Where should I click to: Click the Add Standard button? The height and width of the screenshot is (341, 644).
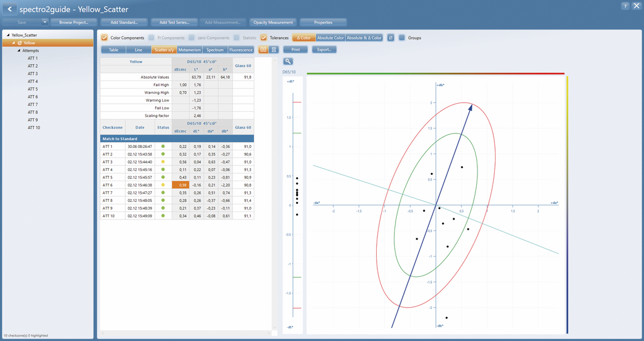[124, 22]
